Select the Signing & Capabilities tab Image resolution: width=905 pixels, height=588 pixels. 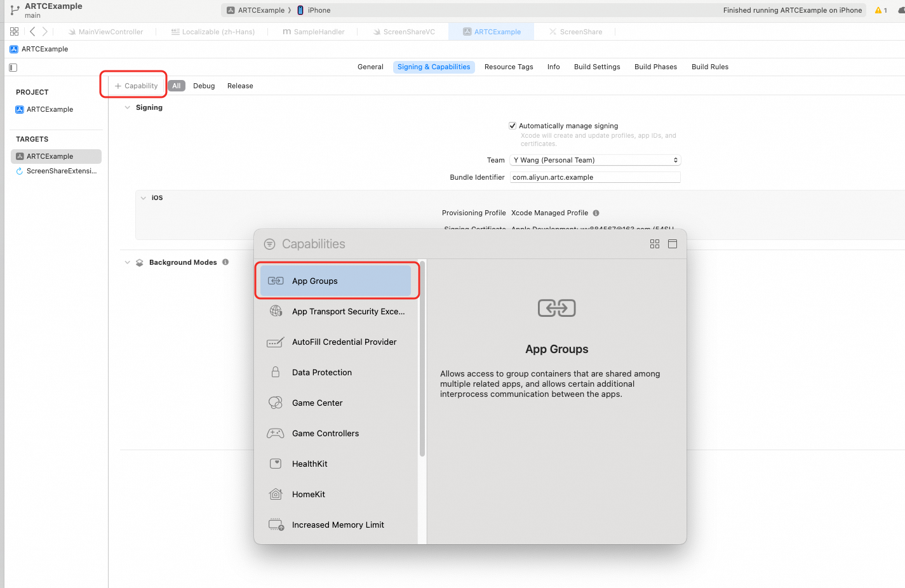(x=434, y=67)
